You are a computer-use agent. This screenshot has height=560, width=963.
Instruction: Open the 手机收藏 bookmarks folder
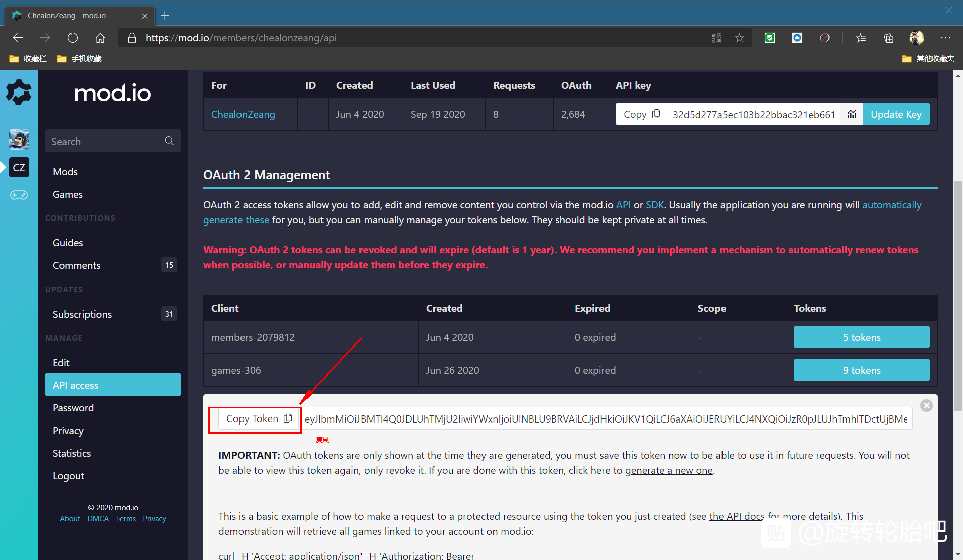pos(79,59)
